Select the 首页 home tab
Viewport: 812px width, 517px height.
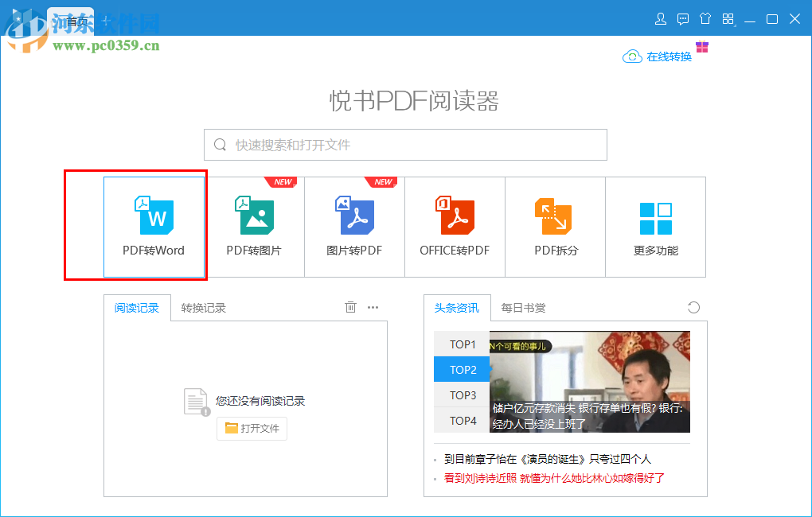tap(71, 21)
